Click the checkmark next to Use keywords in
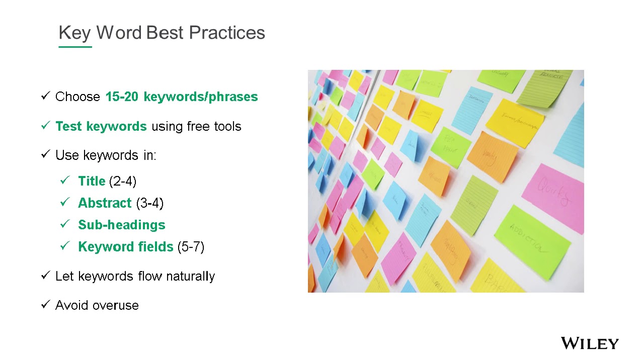The width and height of the screenshot is (644, 362). 45,155
